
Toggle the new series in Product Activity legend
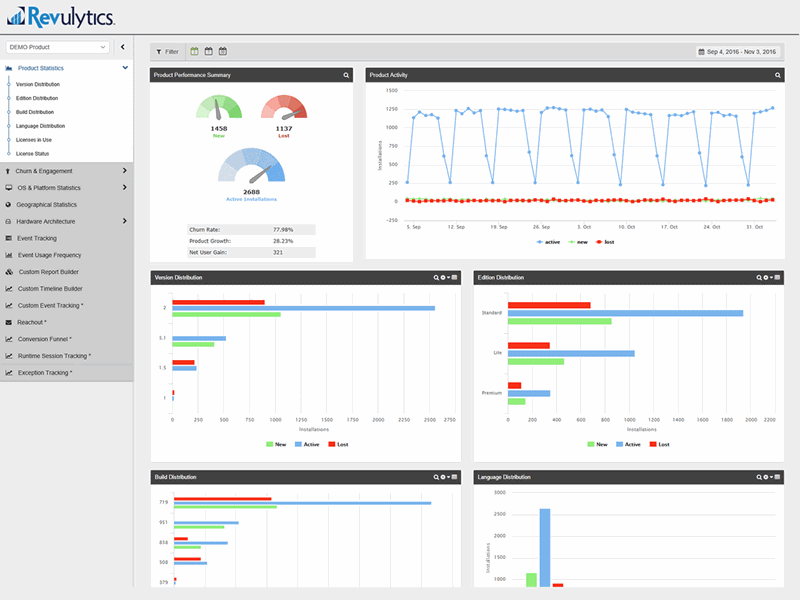click(x=578, y=242)
